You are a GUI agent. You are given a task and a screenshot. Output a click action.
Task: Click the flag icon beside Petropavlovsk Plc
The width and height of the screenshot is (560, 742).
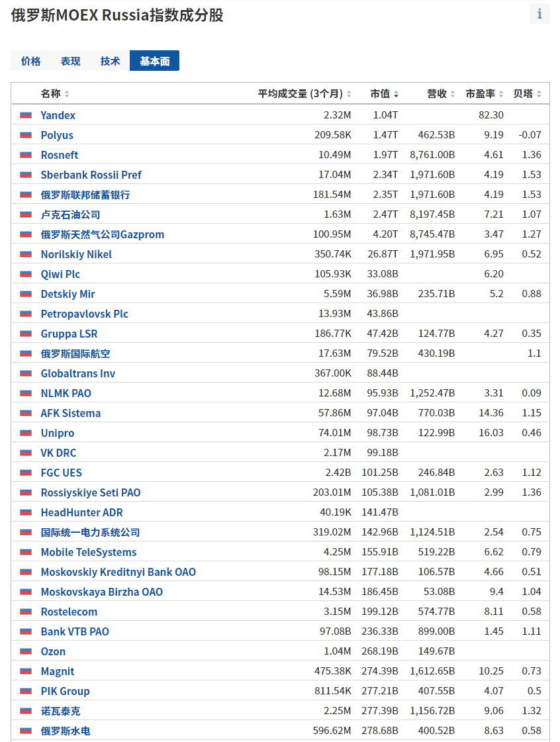(26, 314)
